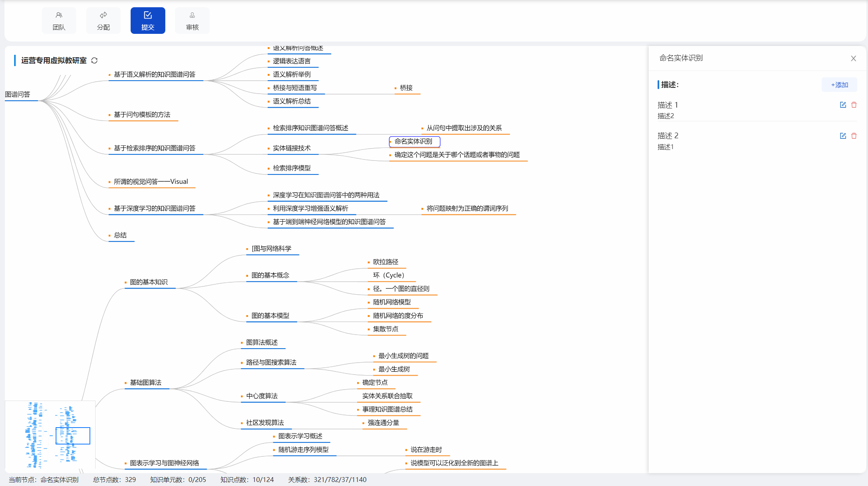Select node 社区发现算法
Screen dimensions: 868x486
pos(265,423)
